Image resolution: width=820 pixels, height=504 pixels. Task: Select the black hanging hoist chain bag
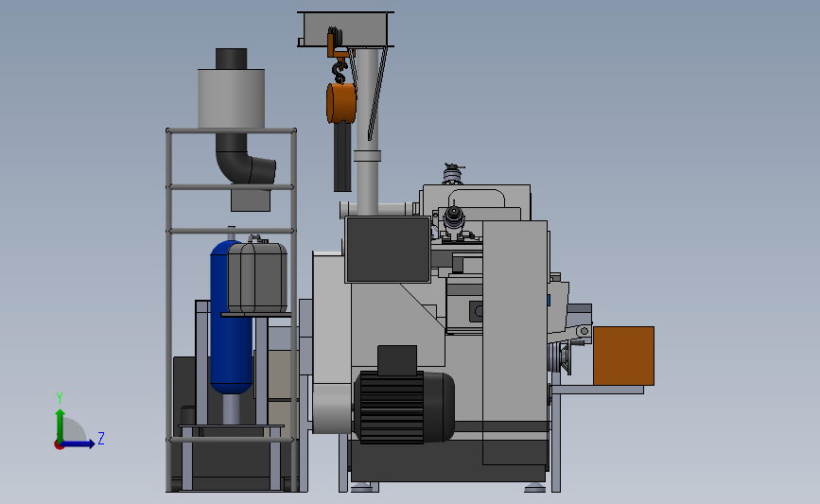tap(342, 157)
